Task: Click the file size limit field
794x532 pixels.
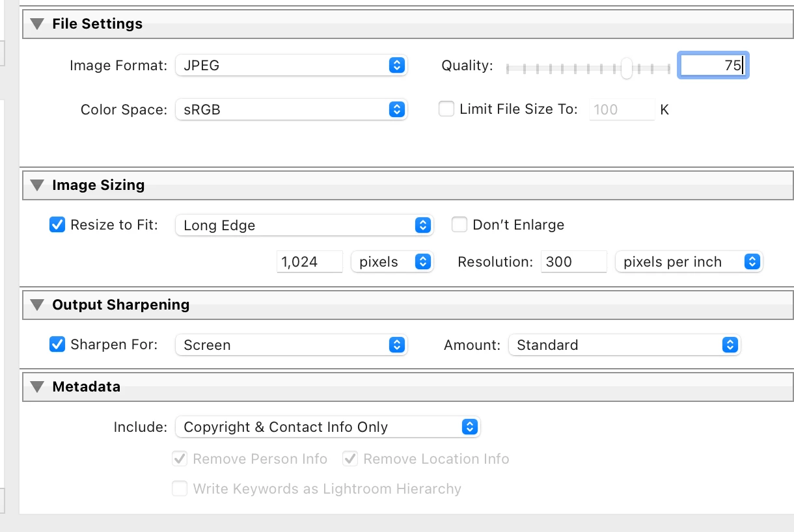Action: (622, 109)
